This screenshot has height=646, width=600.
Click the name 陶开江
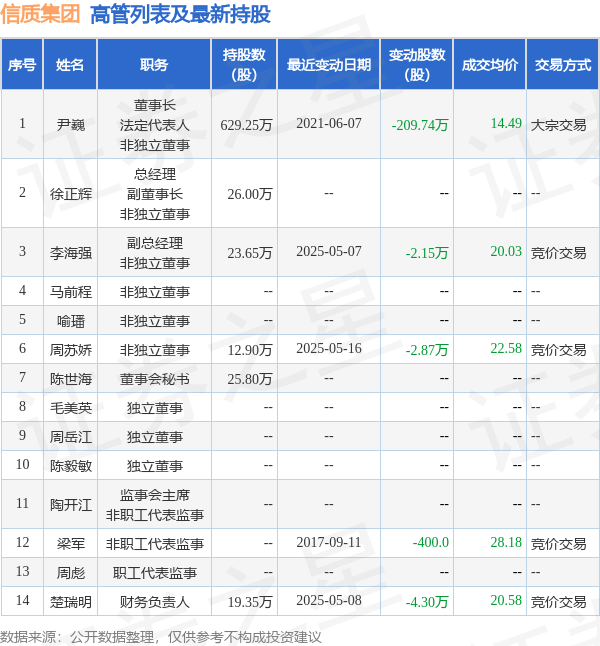click(x=70, y=505)
